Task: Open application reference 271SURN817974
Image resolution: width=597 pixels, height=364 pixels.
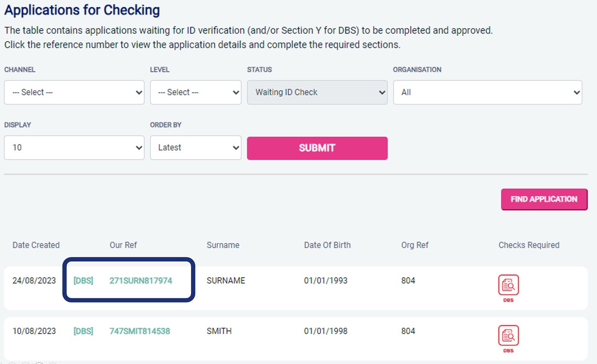Action: point(141,281)
